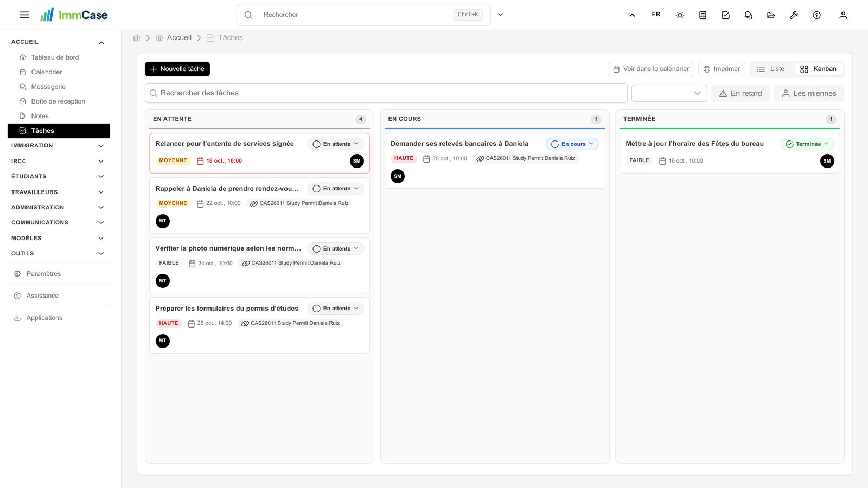Viewport: 868px width, 488px height.
Task: Click the home icon in the breadcrumb
Action: 137,38
